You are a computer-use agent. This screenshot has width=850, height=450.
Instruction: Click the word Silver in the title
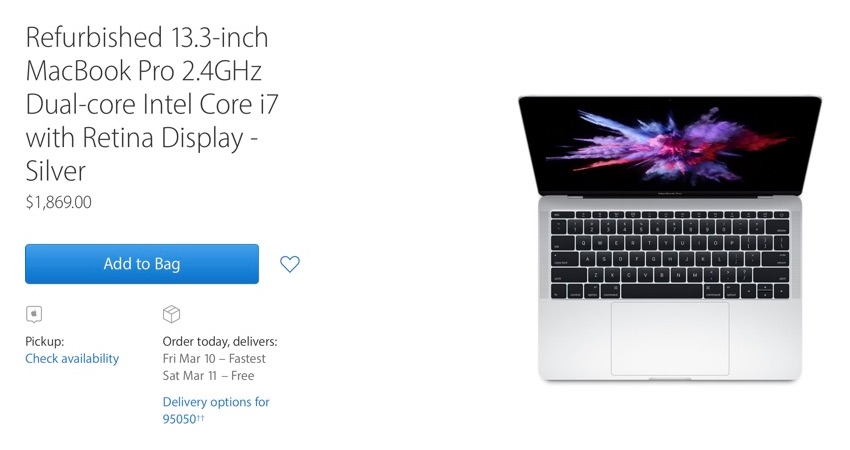(x=56, y=171)
